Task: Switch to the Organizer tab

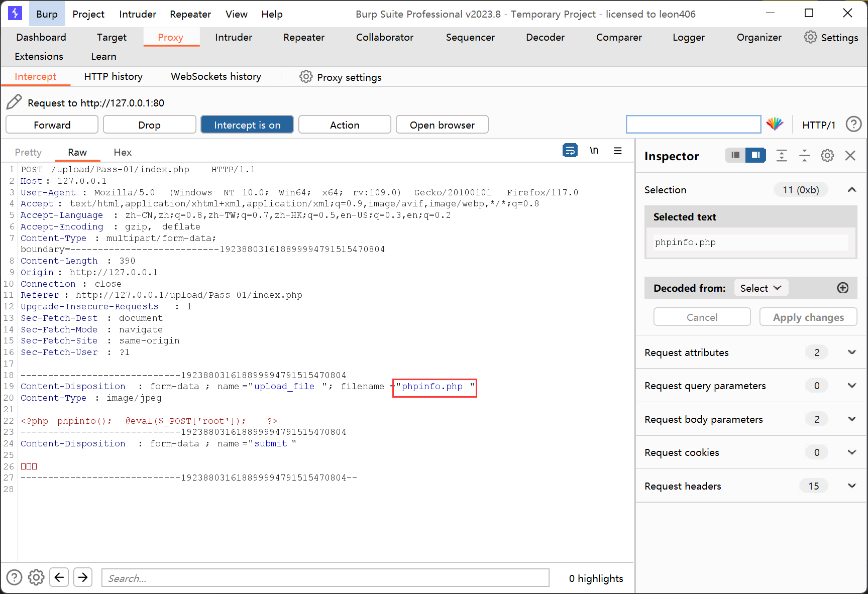Action: [759, 37]
